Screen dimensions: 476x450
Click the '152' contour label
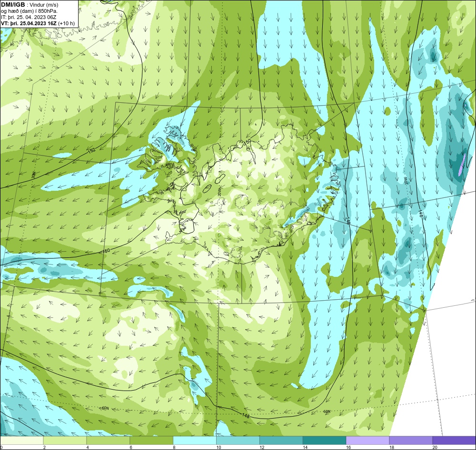(92, 150)
